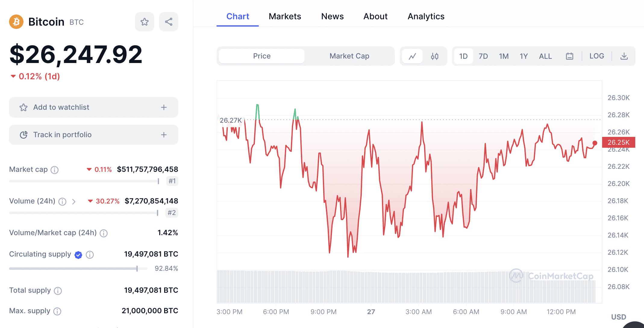
Task: Select the line chart type icon
Action: tap(413, 56)
